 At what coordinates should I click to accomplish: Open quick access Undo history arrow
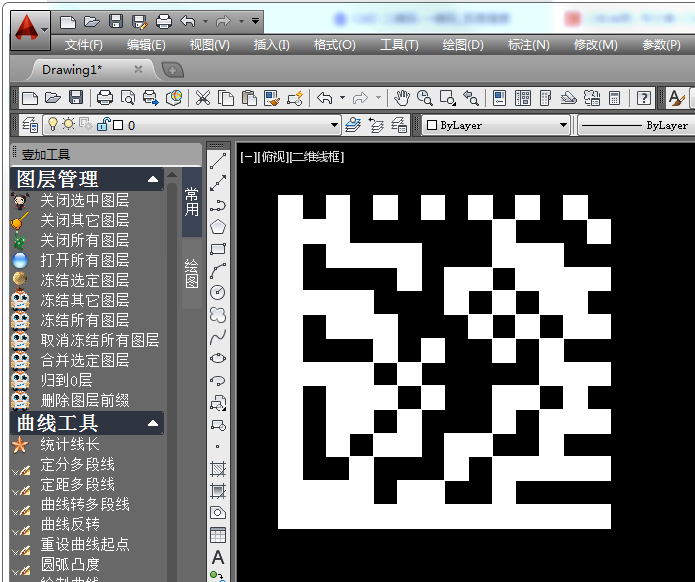coord(205,21)
